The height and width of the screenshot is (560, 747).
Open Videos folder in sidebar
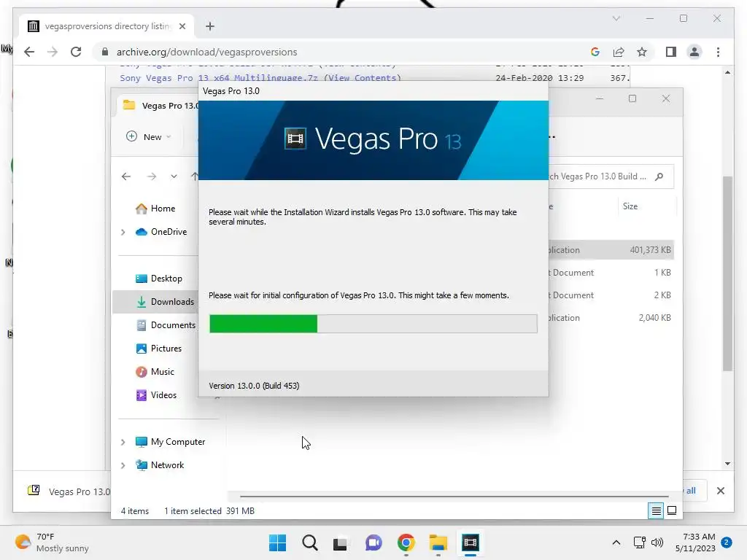pos(163,395)
